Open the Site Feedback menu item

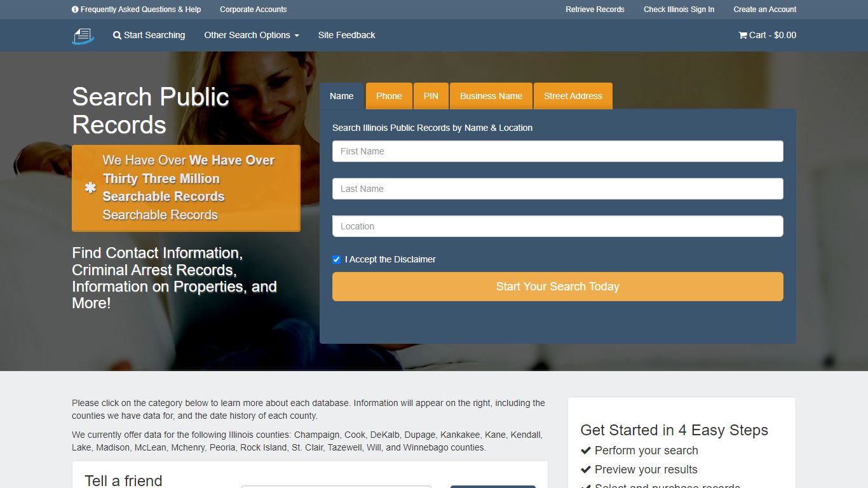[x=347, y=35]
